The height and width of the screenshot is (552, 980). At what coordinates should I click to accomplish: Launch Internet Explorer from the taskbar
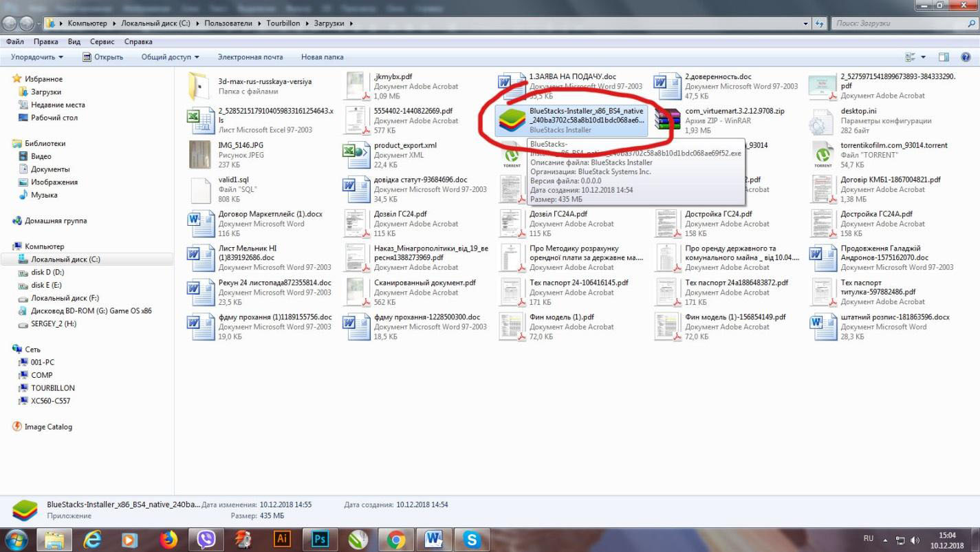click(91, 540)
